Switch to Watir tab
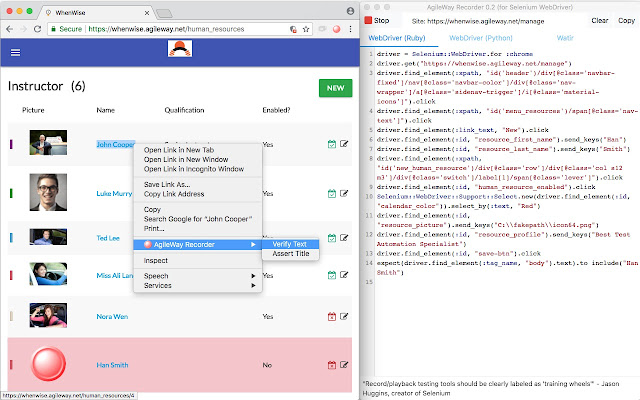This screenshot has width=640, height=400. (565, 38)
